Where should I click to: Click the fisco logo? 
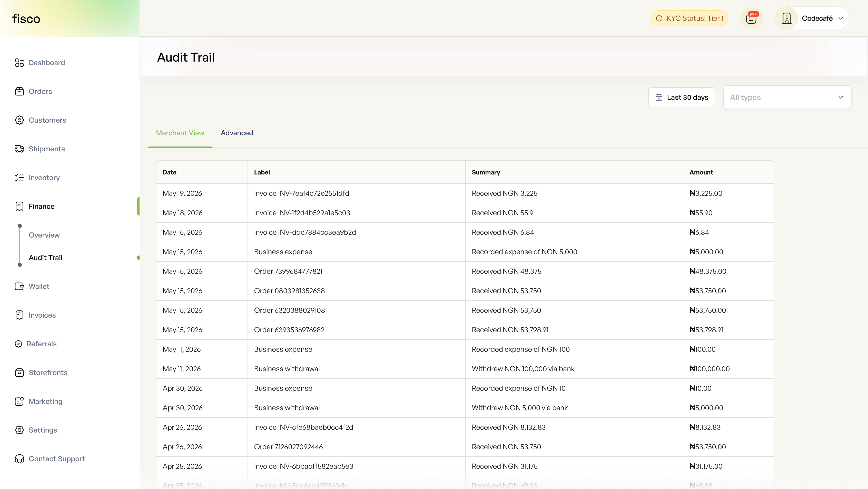tap(26, 19)
